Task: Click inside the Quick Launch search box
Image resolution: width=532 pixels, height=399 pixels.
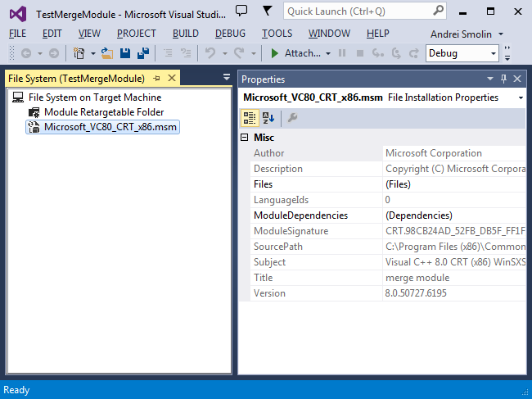Action: 365,11
